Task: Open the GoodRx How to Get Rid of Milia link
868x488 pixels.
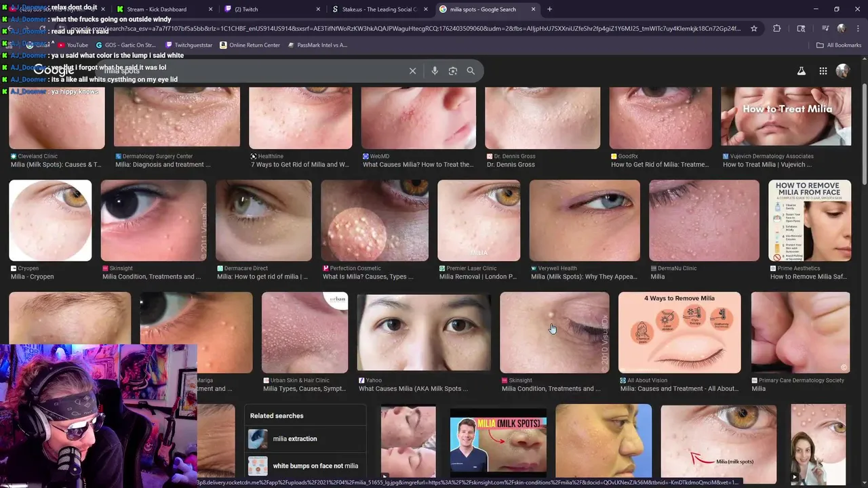Action: [x=659, y=165]
